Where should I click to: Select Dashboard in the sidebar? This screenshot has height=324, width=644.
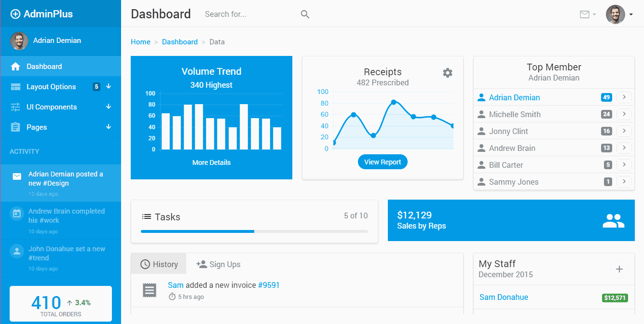tap(44, 67)
